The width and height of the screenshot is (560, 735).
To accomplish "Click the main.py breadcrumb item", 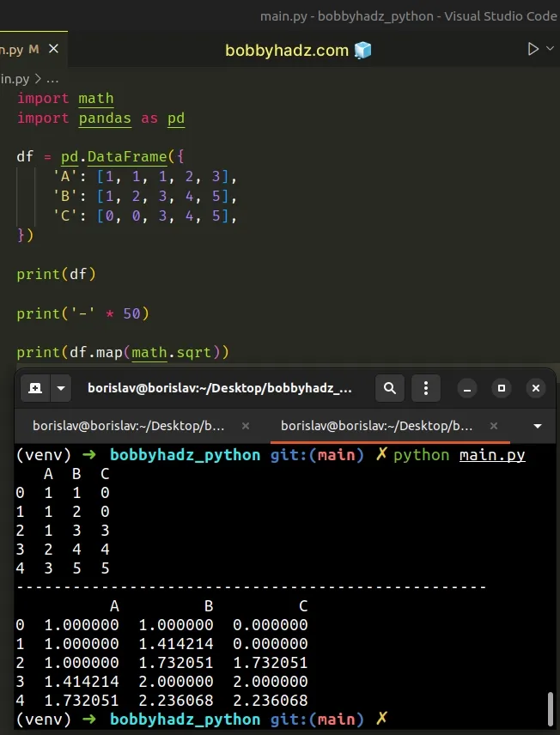I will [x=14, y=79].
